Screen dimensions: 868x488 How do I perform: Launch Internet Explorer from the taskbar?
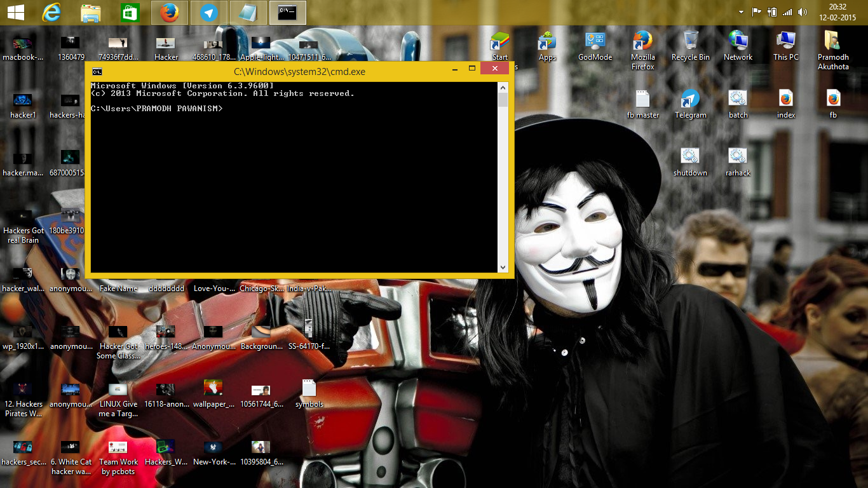pos(51,11)
